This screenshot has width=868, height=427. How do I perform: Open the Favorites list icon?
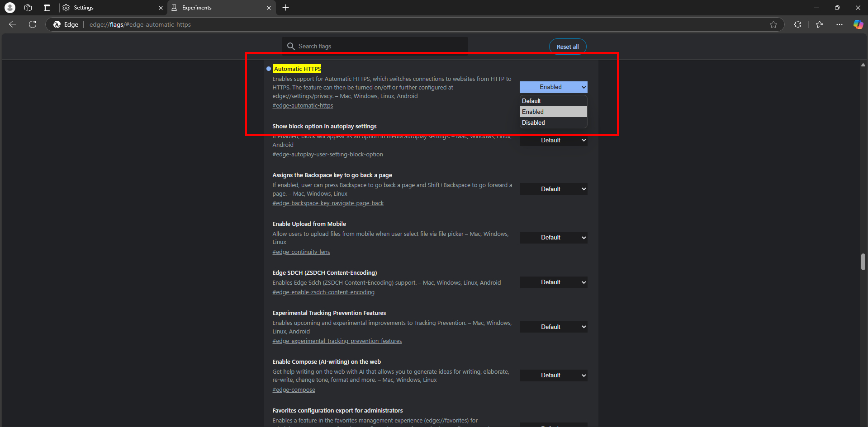coord(820,24)
